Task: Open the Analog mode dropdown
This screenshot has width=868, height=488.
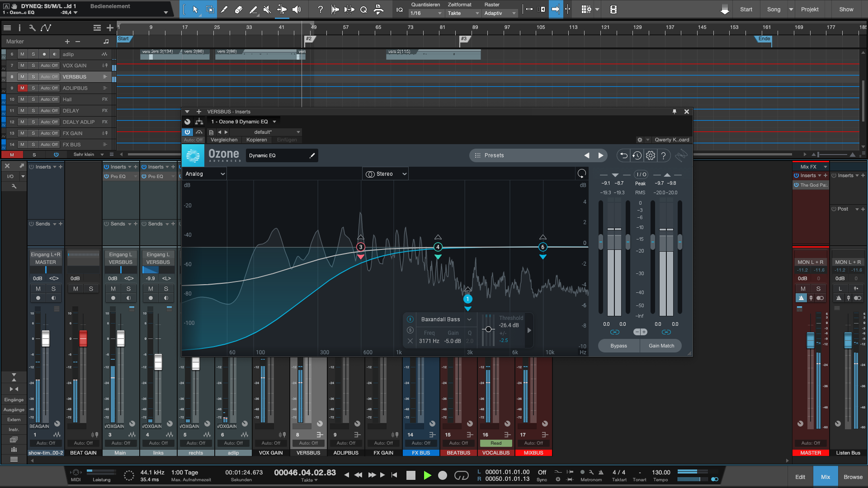Action: click(x=204, y=174)
